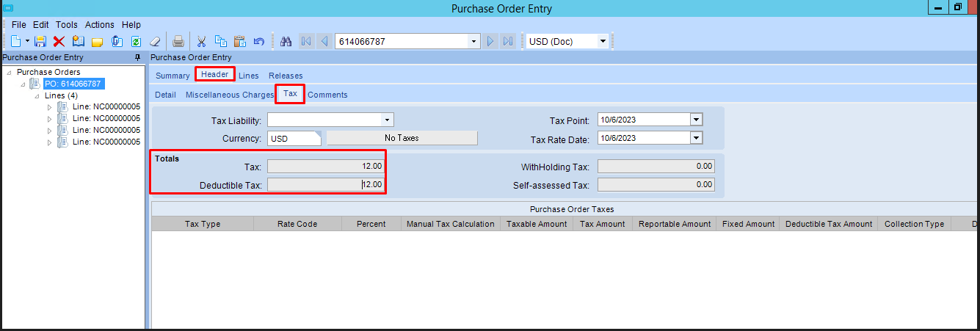Click the document icon beside PO: 614066787

[35, 84]
